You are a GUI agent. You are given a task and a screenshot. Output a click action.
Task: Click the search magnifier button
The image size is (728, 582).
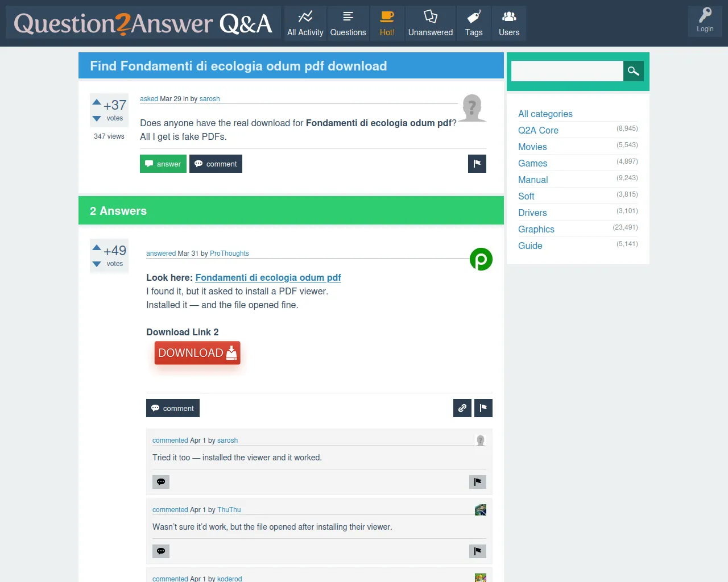pyautogui.click(x=634, y=71)
